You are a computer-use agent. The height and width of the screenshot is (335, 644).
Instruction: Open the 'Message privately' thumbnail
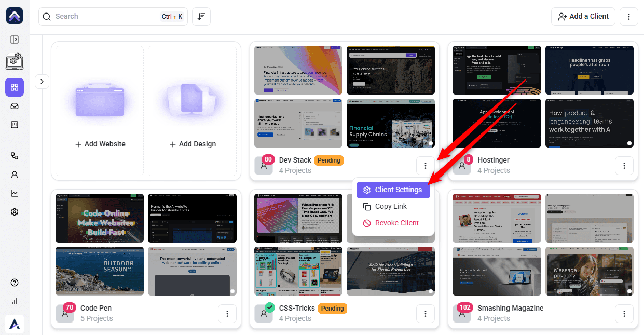(590, 271)
